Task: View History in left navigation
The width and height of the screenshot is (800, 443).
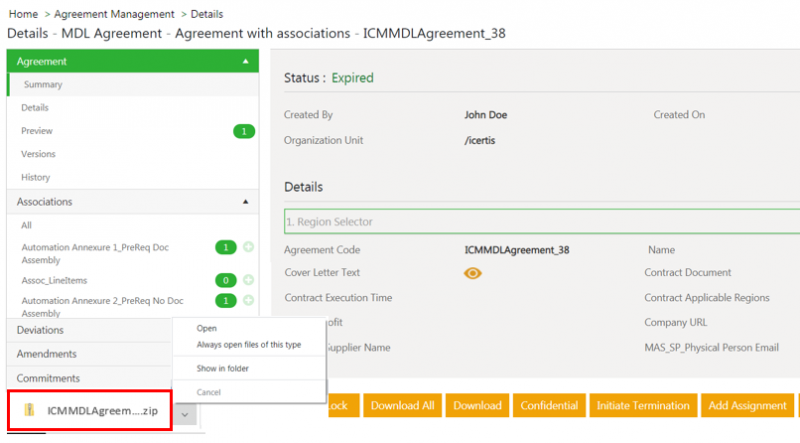Action: [x=35, y=178]
